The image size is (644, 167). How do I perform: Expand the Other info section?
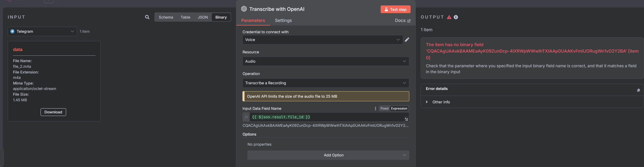tap(438, 102)
